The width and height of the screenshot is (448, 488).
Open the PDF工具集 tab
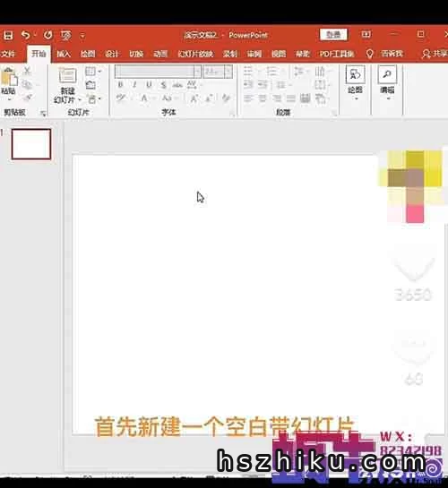coord(337,54)
